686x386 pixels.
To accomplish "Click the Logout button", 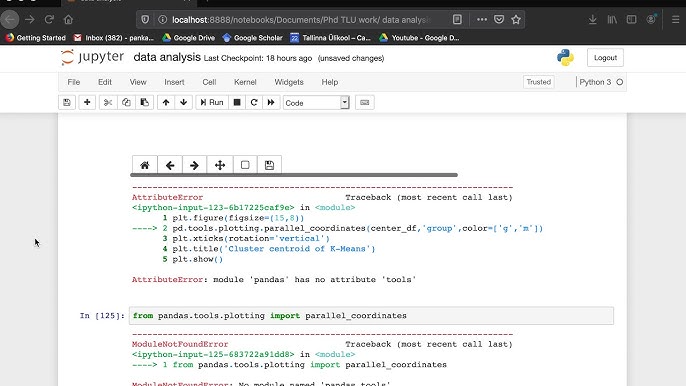I will [x=605, y=58].
